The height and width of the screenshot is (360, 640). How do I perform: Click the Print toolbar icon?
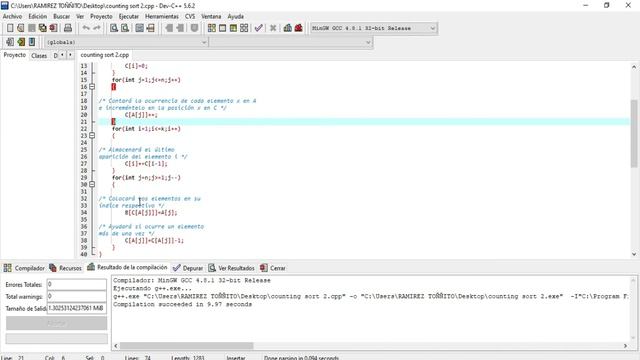point(68,28)
